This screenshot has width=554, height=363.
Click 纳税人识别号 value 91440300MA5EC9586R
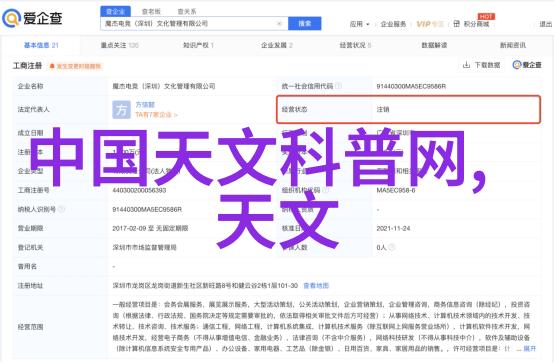click(x=147, y=209)
